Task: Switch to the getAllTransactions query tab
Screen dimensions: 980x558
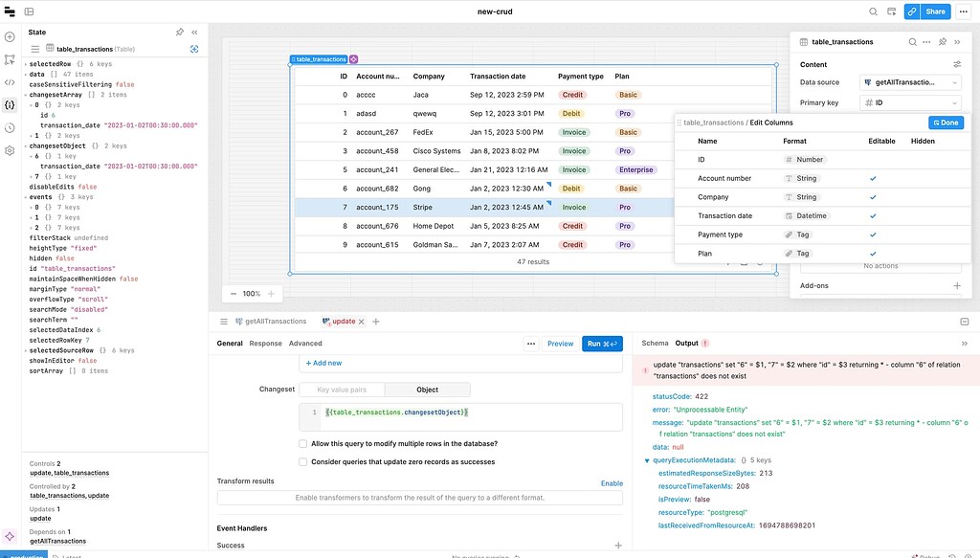Action: (271, 322)
